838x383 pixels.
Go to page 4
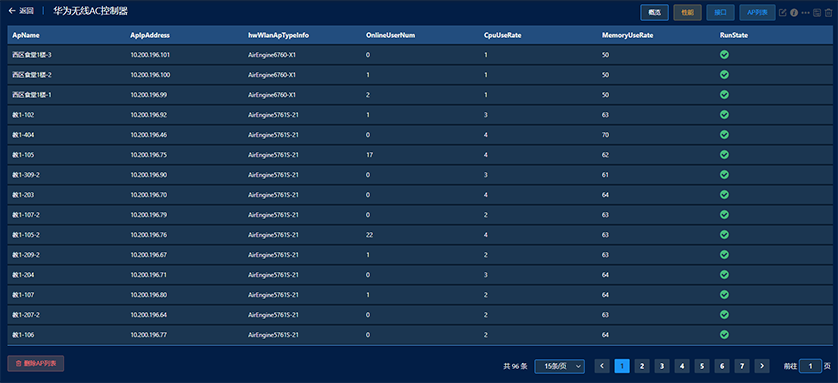pyautogui.click(x=682, y=366)
